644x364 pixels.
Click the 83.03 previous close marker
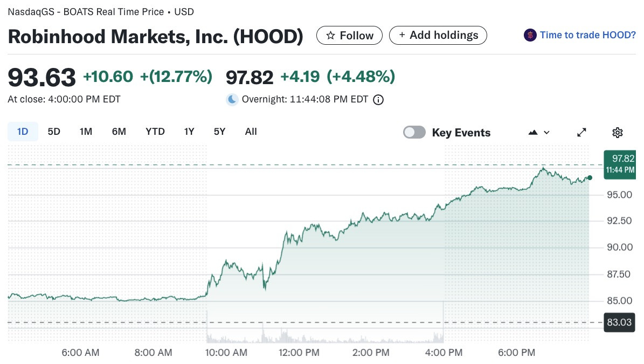[619, 322]
